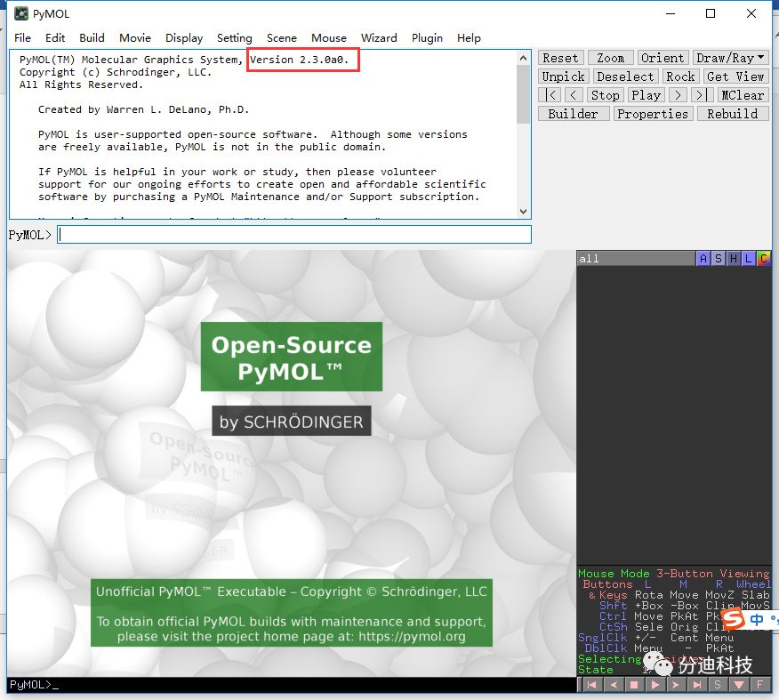This screenshot has height=700, width=779.
Task: Click the 'by SCHRÖDINGER' splash label
Action: 292,422
